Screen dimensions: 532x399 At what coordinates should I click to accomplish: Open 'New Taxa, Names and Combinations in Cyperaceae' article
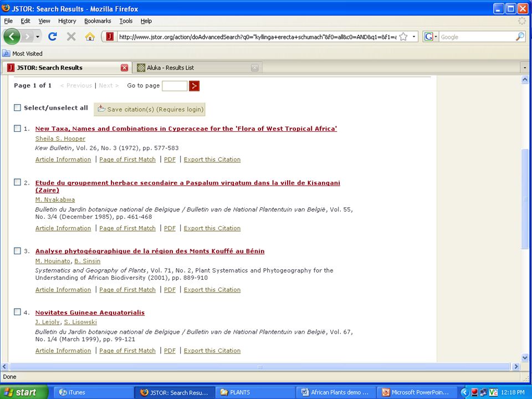click(x=186, y=129)
